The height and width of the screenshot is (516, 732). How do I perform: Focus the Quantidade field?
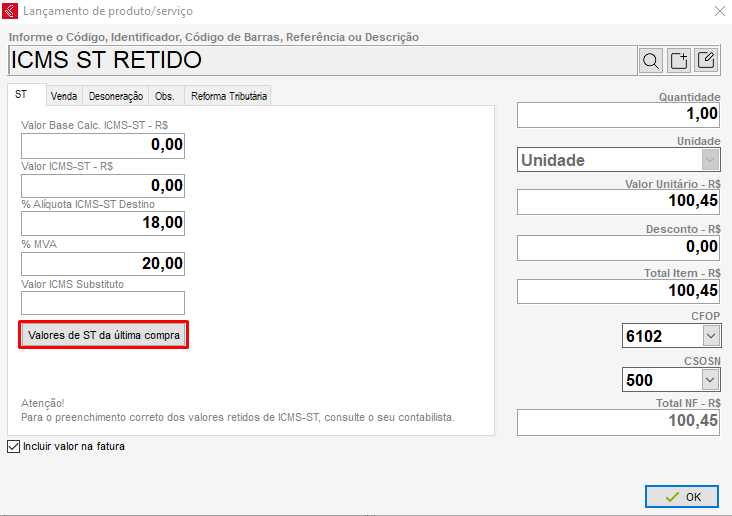[x=618, y=115]
